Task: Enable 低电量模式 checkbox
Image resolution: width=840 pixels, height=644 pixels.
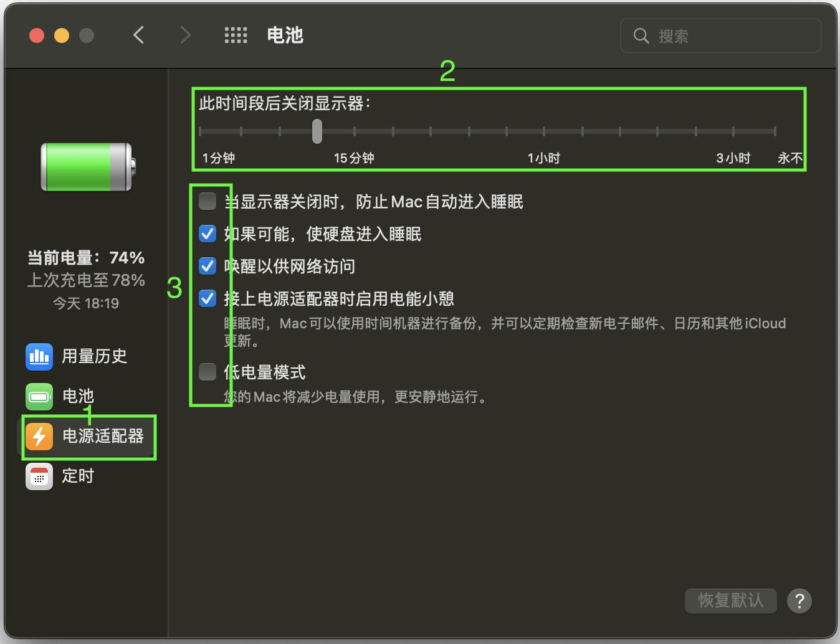Action: [207, 372]
